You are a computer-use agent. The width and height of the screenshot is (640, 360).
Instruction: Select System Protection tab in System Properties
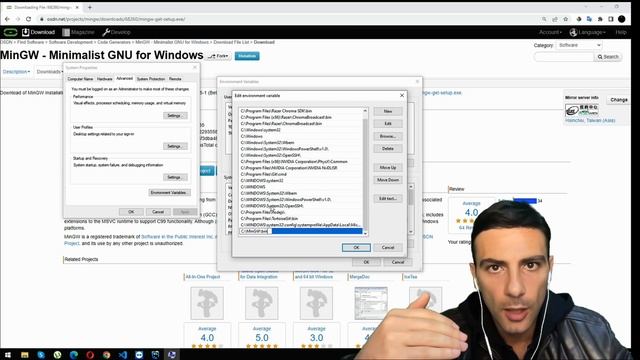tap(151, 79)
